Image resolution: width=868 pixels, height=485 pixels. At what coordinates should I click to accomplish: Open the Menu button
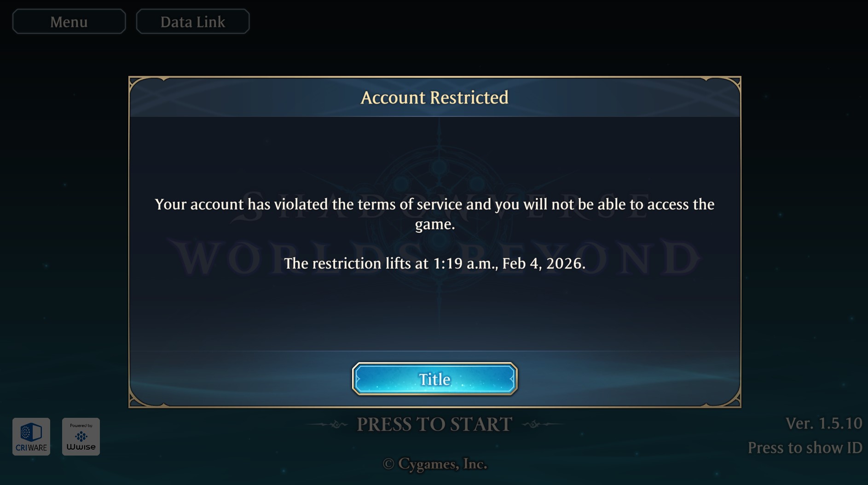coord(69,22)
